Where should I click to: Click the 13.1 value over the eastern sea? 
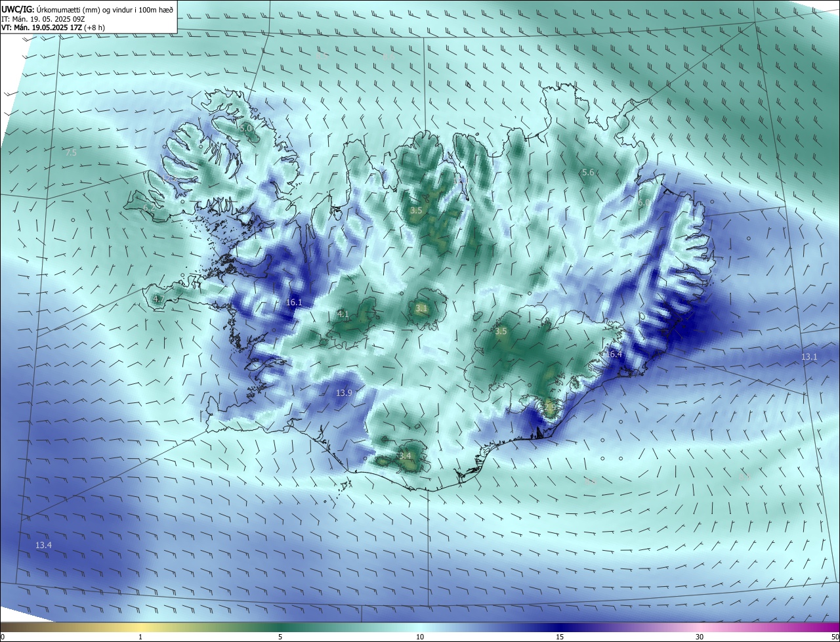coord(809,357)
